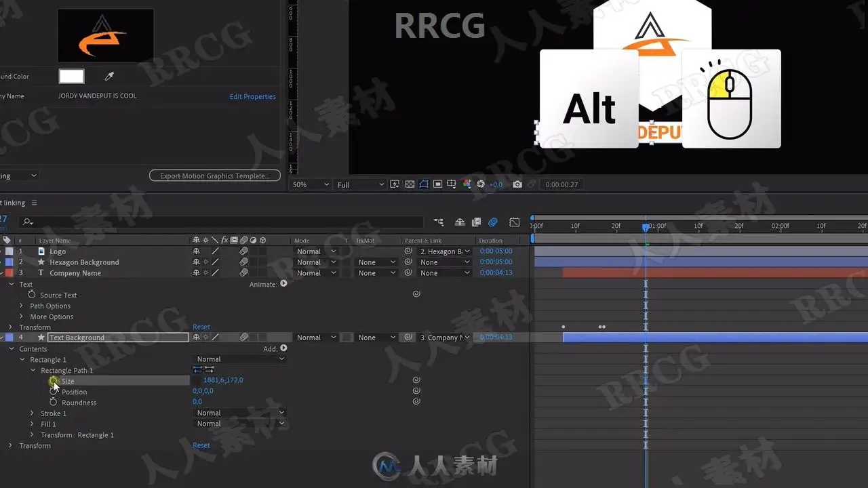Screen dimensions: 868x488
Task: Collapse the Rectangle Path 1 group
Action: click(33, 371)
